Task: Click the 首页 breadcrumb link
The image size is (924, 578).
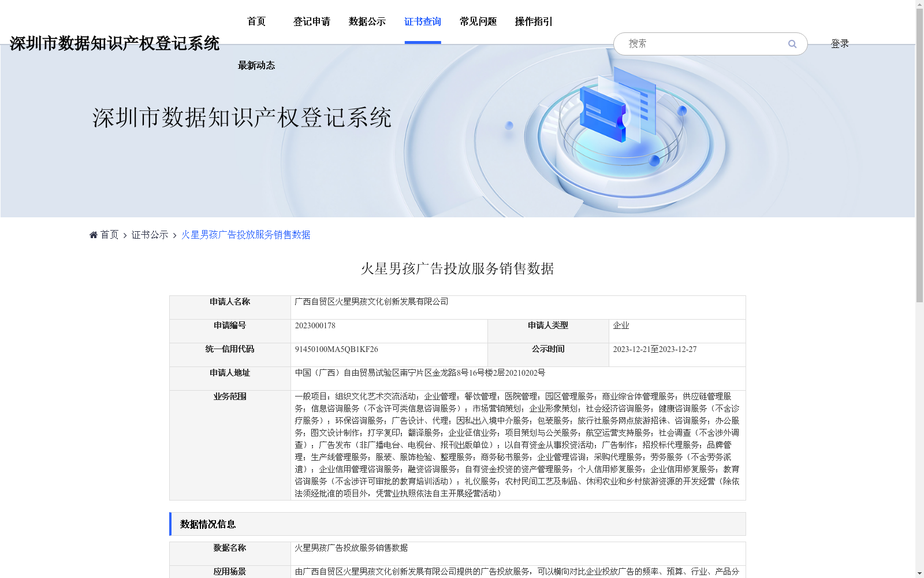Action: 109,235
